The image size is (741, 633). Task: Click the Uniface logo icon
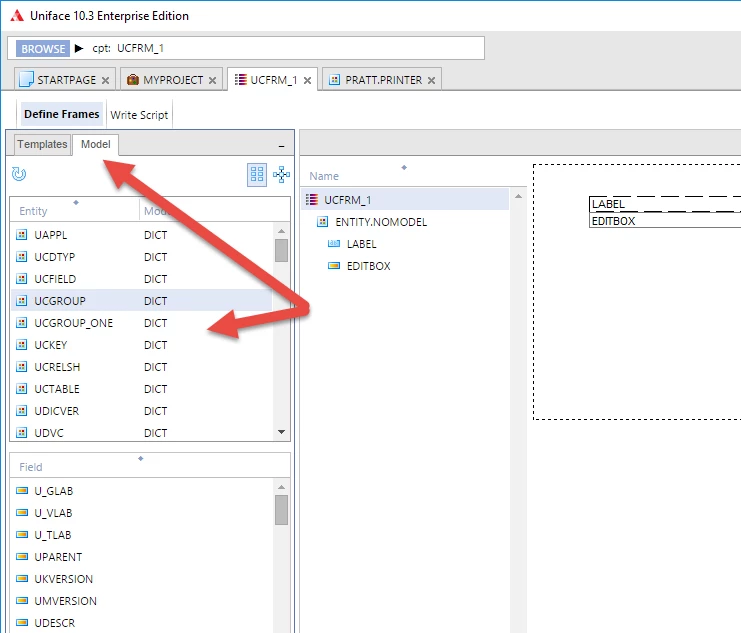[x=17, y=16]
